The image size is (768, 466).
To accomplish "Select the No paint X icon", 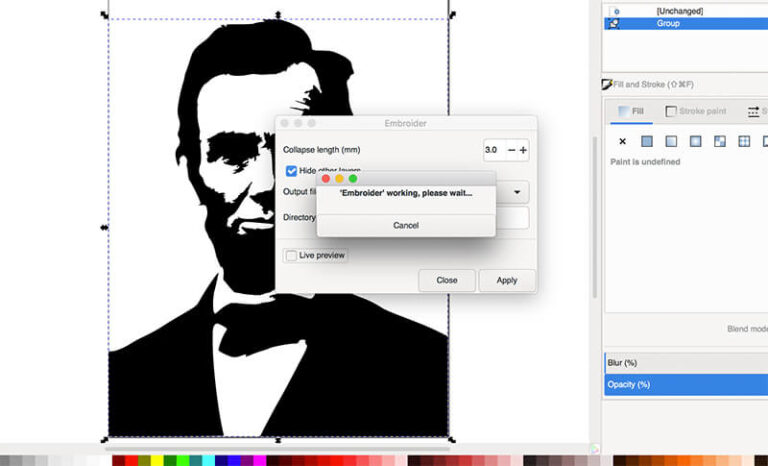I will pyautogui.click(x=622, y=142).
